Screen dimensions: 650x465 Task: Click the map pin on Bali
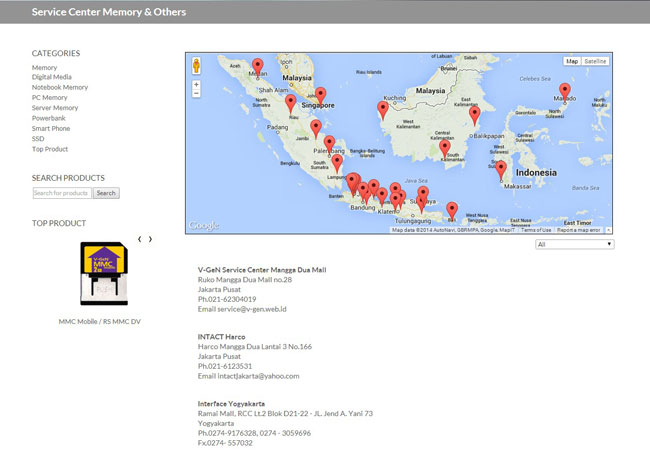[x=452, y=211]
